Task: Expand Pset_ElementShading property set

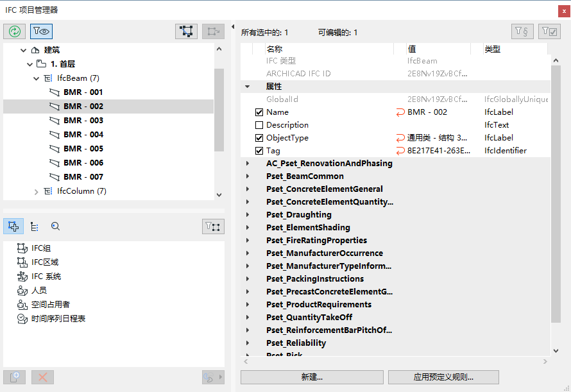Action: coord(248,227)
